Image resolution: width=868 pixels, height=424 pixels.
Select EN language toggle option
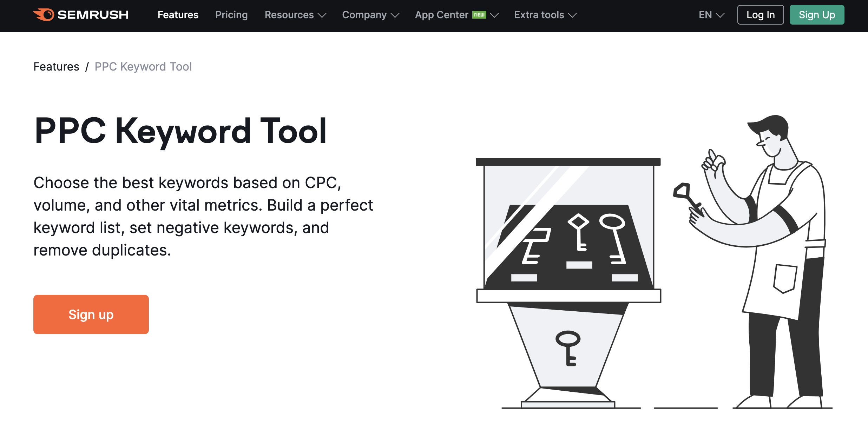click(x=710, y=15)
